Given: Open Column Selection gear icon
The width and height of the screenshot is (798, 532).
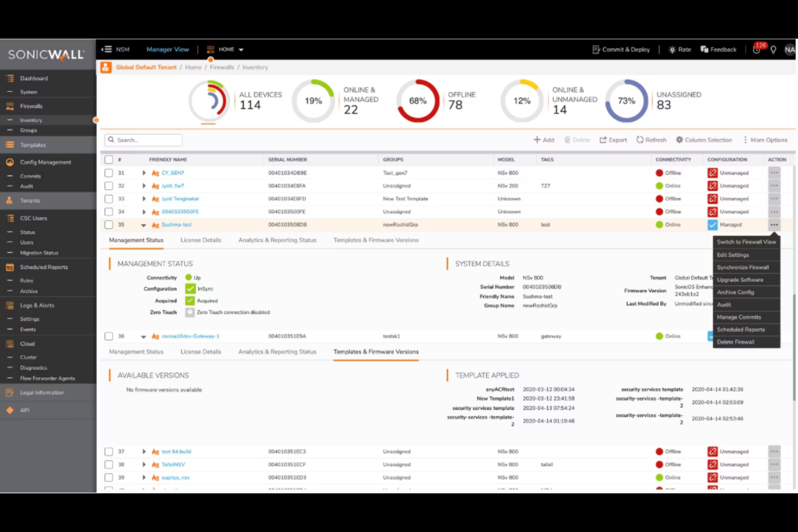Looking at the screenshot, I should [680, 140].
